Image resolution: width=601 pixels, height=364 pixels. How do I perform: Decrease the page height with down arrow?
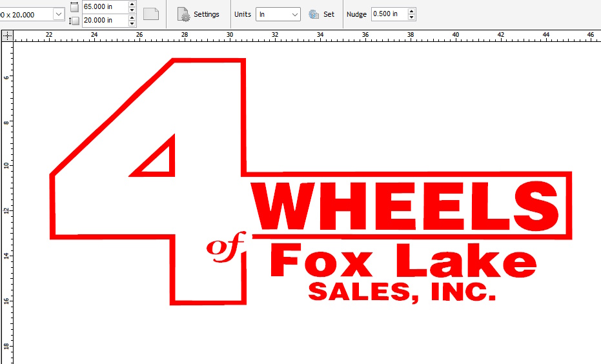[x=132, y=24]
